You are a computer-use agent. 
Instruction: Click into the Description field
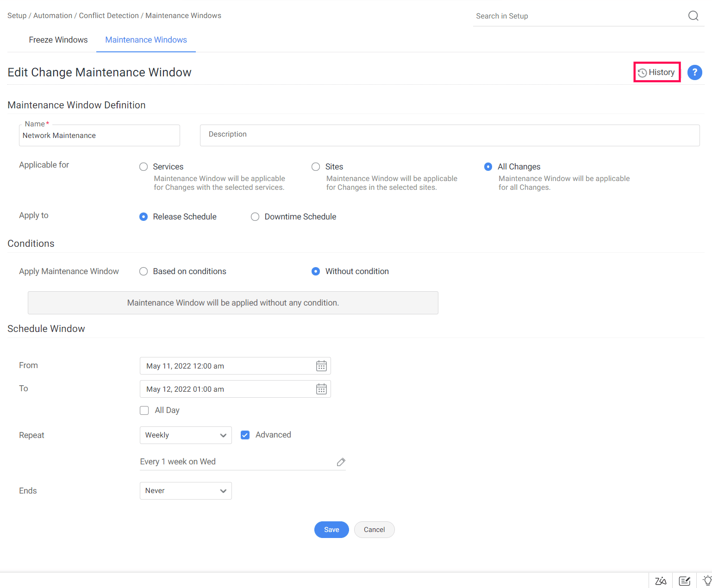point(449,135)
